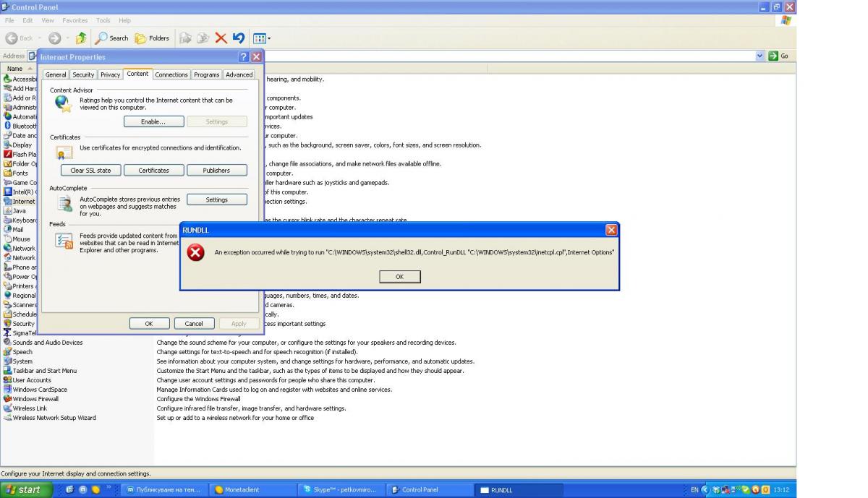Screen dimensions: 868x498
Task: Click the Clear SSL state button
Action: 90,171
